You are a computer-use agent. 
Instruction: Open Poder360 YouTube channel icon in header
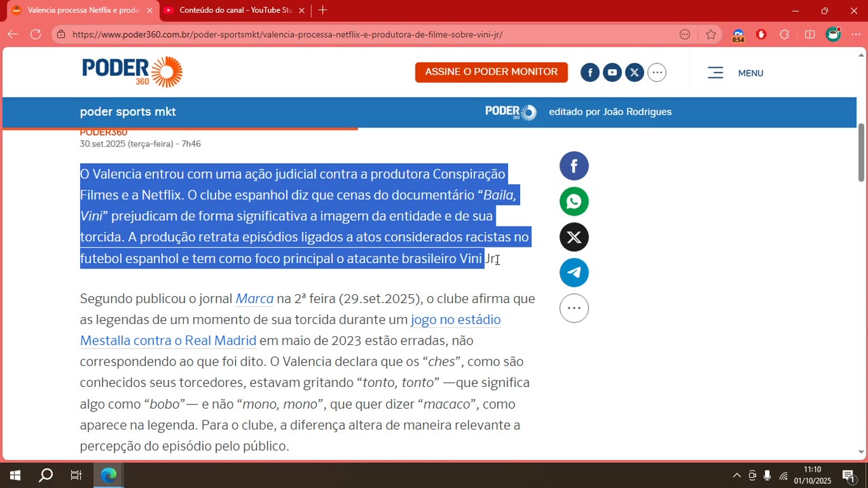612,73
